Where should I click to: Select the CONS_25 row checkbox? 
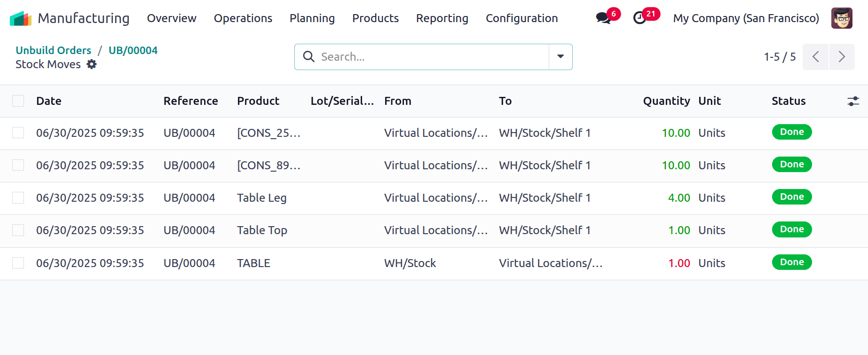pos(18,133)
